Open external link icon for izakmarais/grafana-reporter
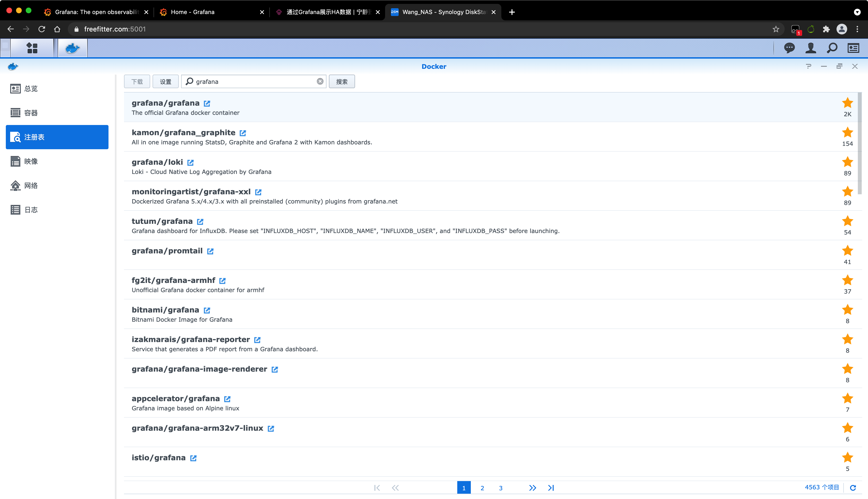The height and width of the screenshot is (499, 868). (258, 340)
